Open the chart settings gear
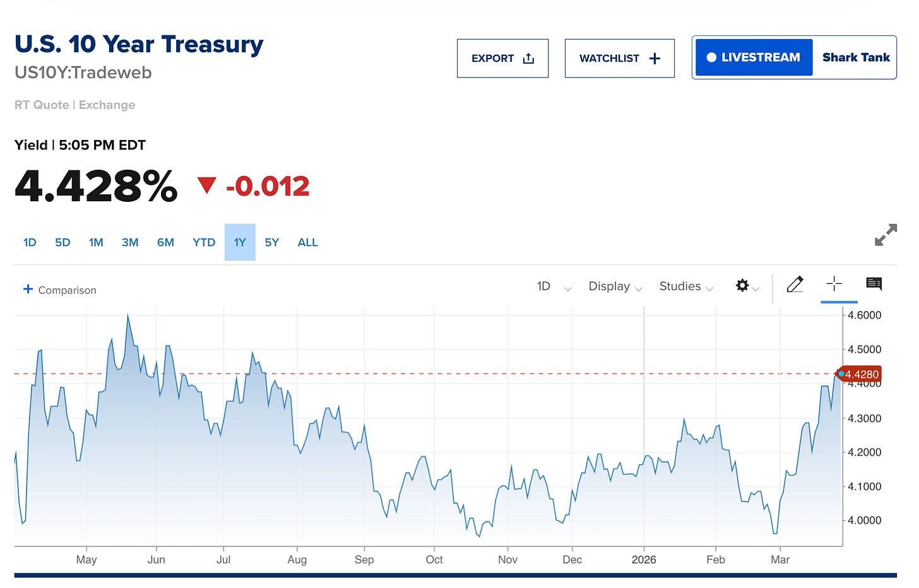Screen dimensions: 919x588 (x=742, y=285)
